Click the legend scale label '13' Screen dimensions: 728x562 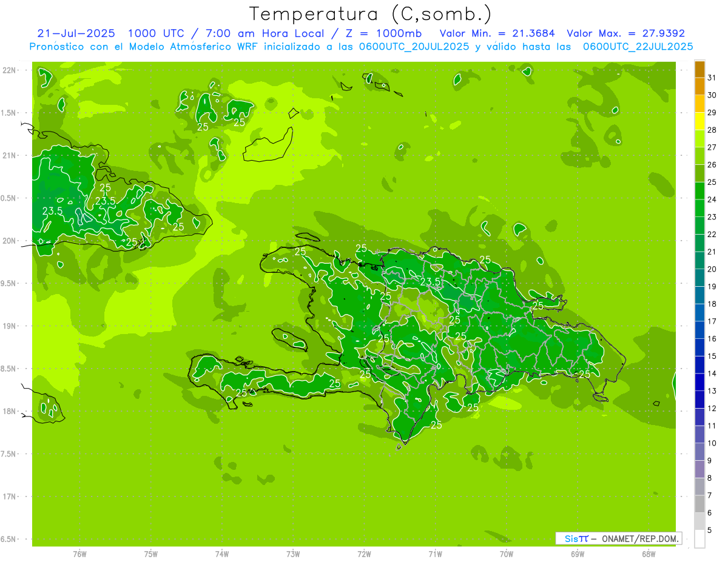coord(712,391)
